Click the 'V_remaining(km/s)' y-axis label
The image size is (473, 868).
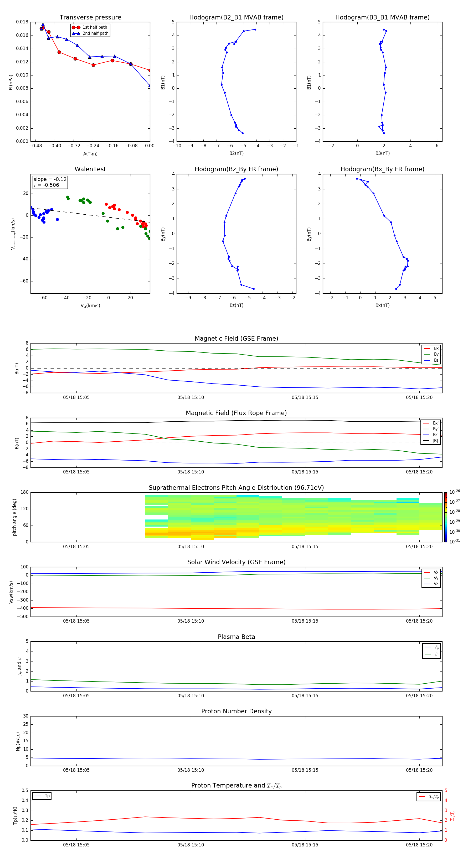coord(13,234)
